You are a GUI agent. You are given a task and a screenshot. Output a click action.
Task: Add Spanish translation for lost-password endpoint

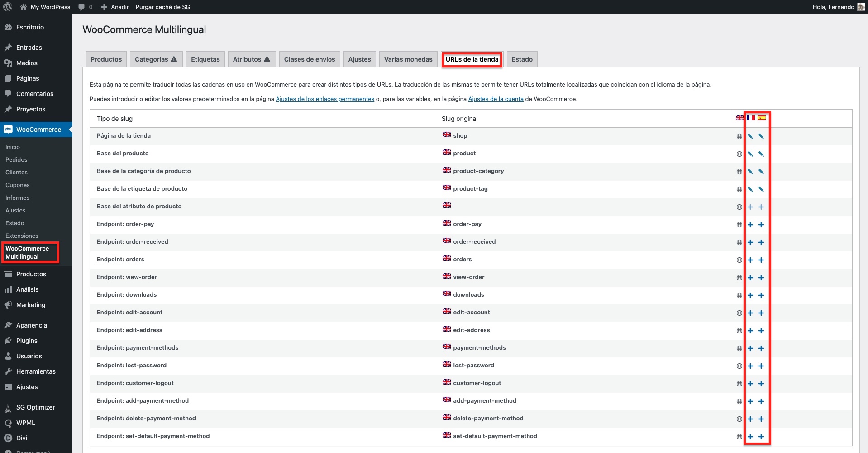761,366
